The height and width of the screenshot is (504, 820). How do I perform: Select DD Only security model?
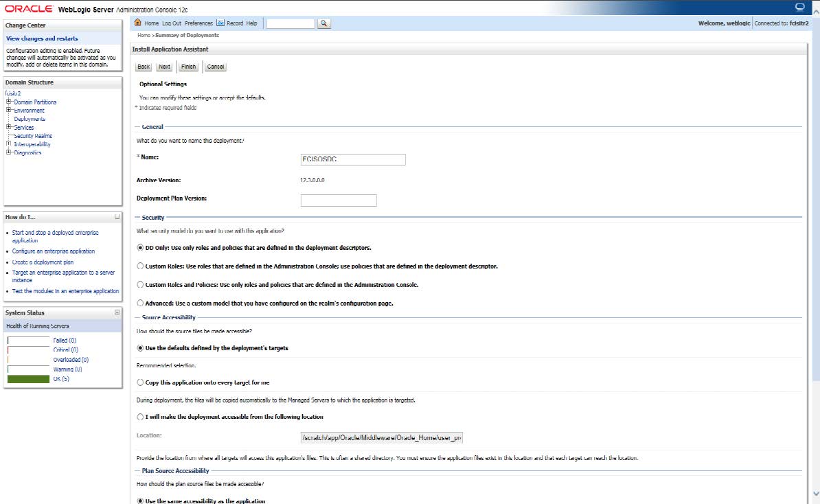(x=140, y=248)
